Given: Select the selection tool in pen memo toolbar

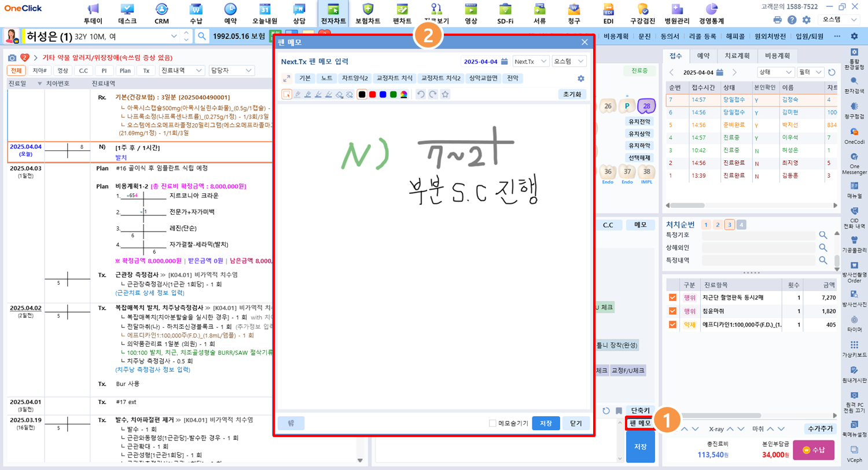Looking at the screenshot, I should pos(286,94).
